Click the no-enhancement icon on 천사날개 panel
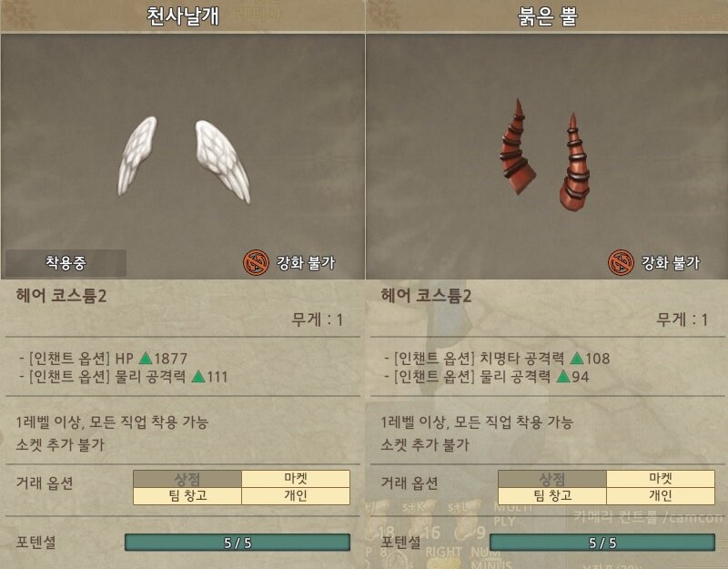Screen dimensions: 728x569 [x=256, y=262]
